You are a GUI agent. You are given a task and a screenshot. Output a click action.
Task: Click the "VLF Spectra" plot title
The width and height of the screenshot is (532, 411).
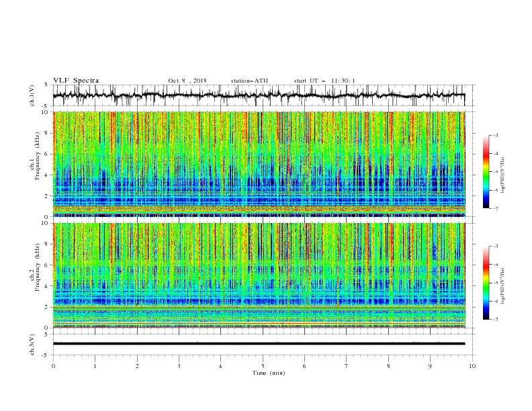click(x=76, y=81)
